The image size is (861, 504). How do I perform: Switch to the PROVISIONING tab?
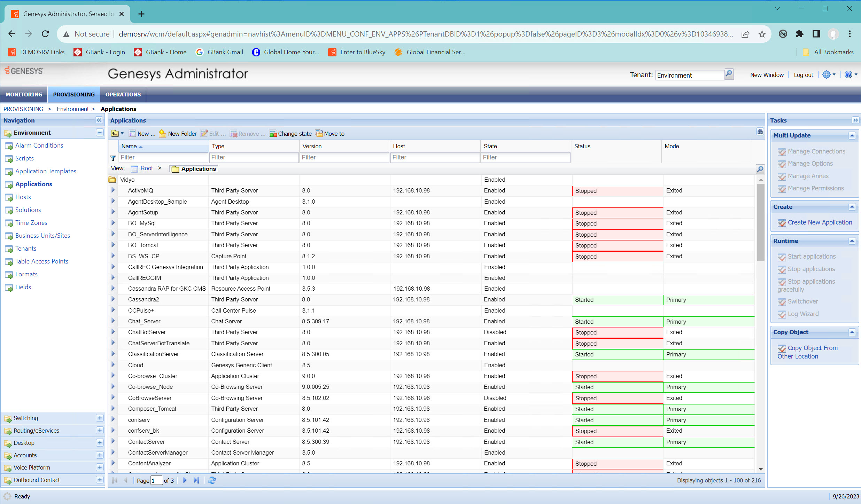pos(74,94)
